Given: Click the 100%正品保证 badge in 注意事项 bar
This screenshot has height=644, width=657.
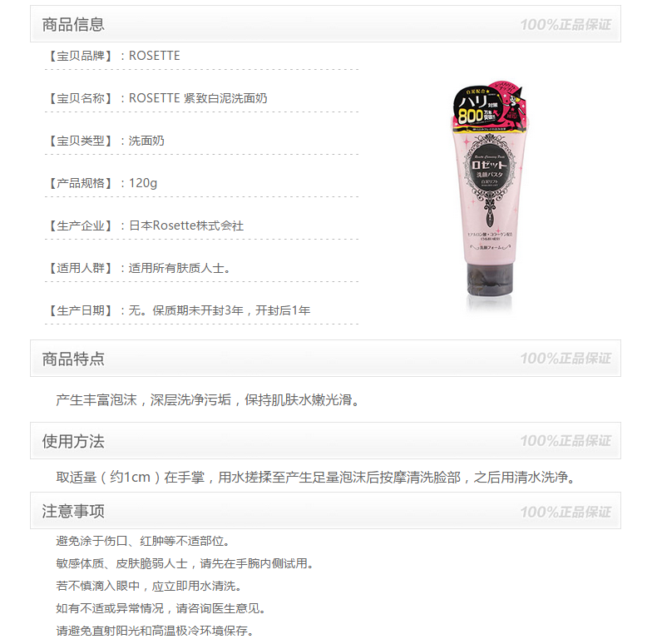Looking at the screenshot, I should (x=566, y=512).
